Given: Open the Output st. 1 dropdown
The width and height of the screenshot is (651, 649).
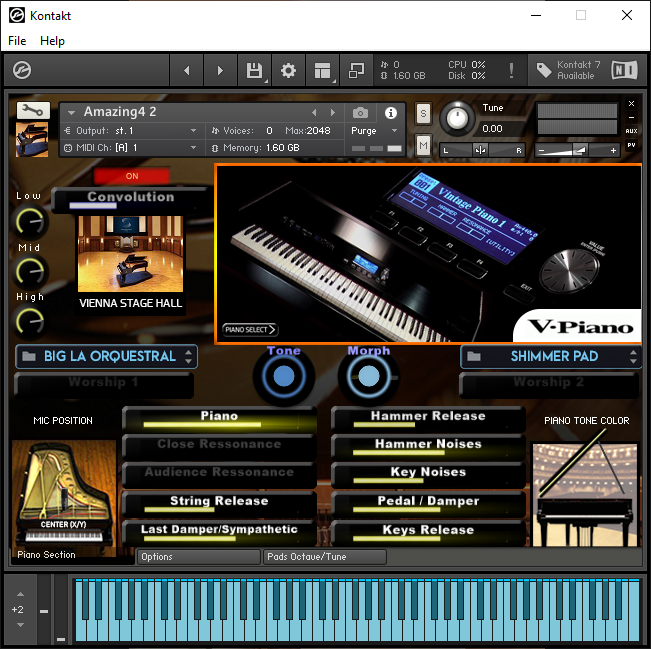Looking at the screenshot, I should [x=131, y=131].
